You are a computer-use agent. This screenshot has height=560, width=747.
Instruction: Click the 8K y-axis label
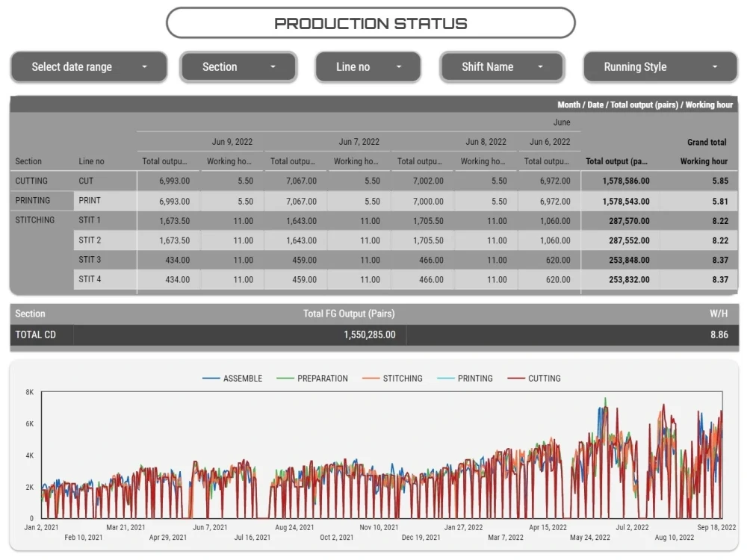[x=30, y=392]
